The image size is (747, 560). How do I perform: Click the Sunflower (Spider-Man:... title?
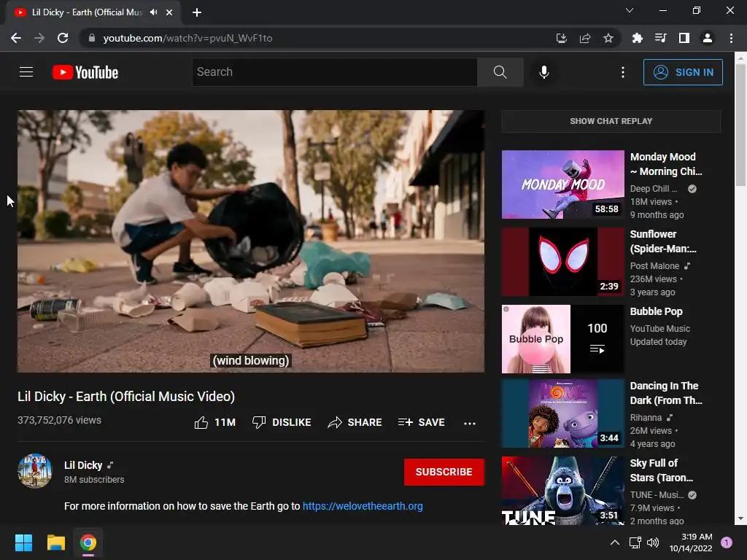[663, 241]
